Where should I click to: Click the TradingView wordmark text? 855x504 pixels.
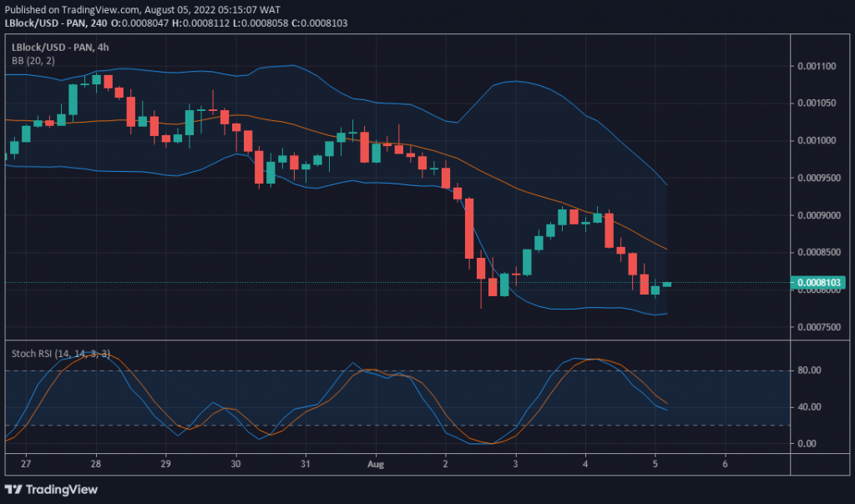61,490
